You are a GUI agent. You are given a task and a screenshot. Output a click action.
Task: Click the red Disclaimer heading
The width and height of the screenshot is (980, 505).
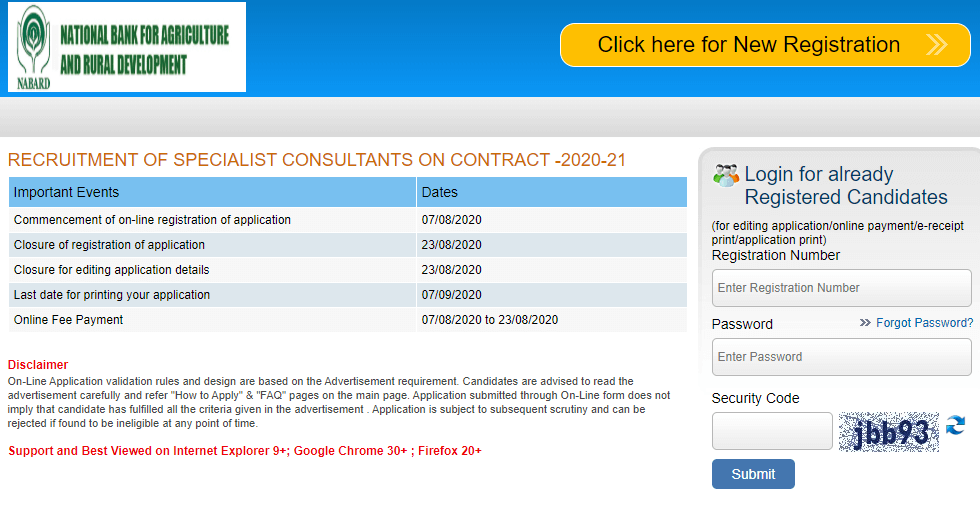coord(38,365)
